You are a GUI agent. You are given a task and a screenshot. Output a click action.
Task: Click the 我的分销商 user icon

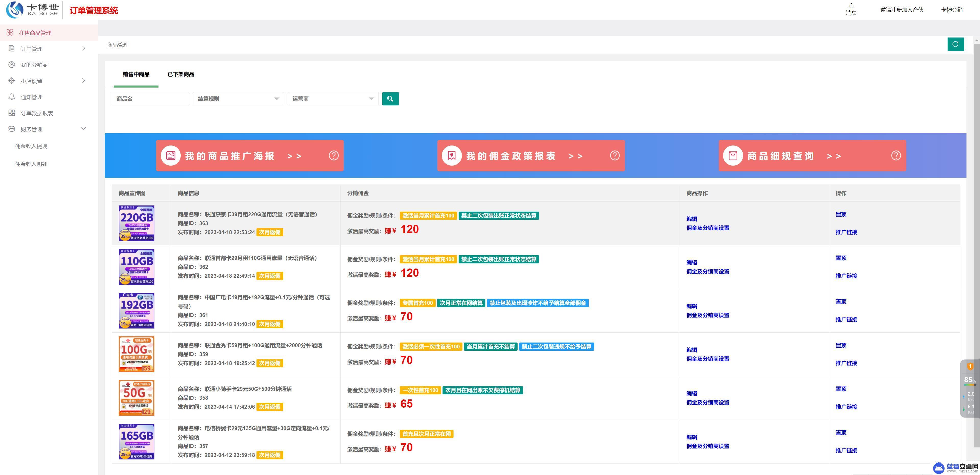(12, 65)
